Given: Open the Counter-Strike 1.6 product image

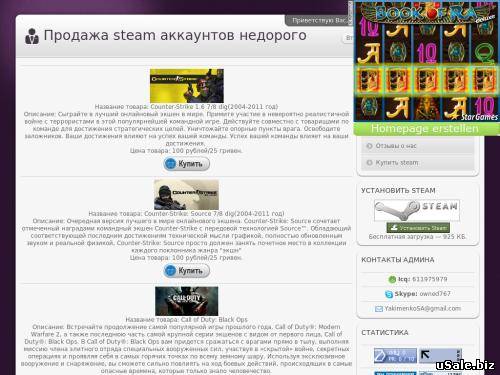Looking at the screenshot, I should pyautogui.click(x=187, y=86).
